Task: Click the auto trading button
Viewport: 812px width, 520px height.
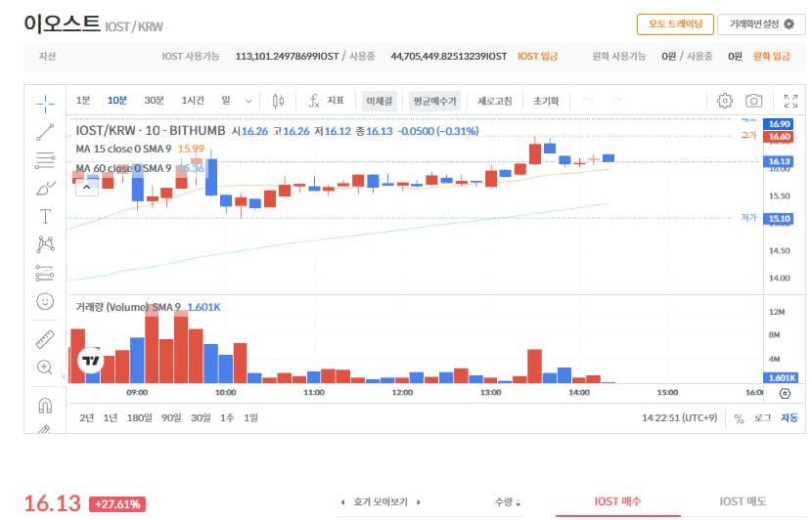Action: (x=675, y=24)
